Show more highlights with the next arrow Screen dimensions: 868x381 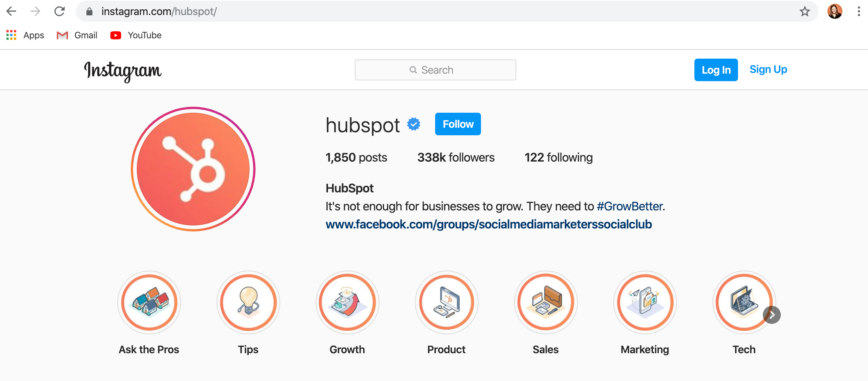[772, 315]
